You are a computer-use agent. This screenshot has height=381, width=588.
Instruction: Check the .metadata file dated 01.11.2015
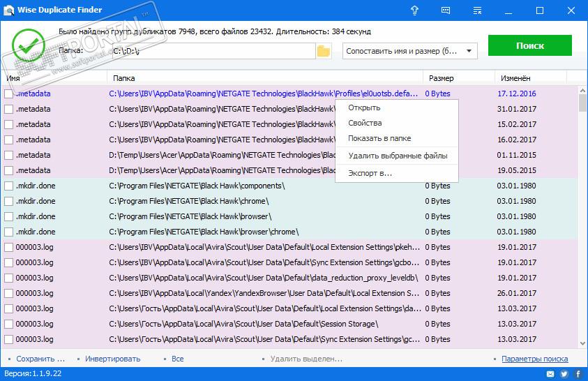(8, 155)
